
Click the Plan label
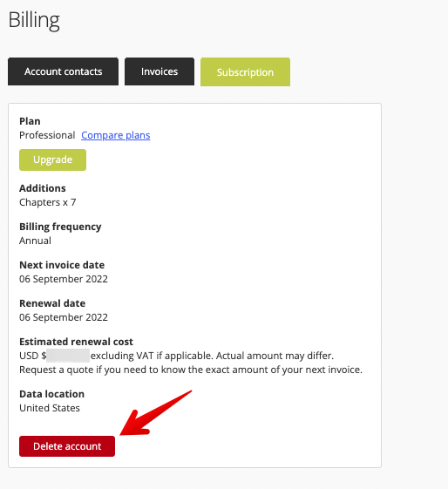[x=30, y=121]
